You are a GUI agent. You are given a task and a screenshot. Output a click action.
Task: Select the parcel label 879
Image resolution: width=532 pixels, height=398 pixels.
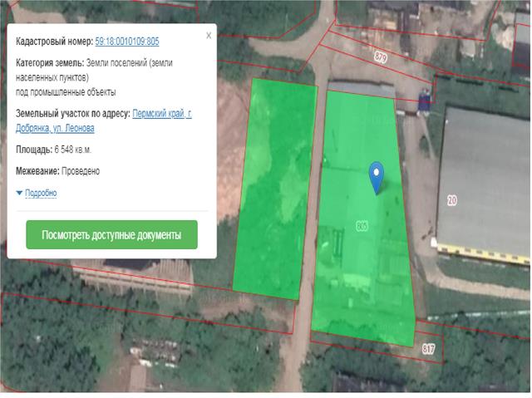381,57
